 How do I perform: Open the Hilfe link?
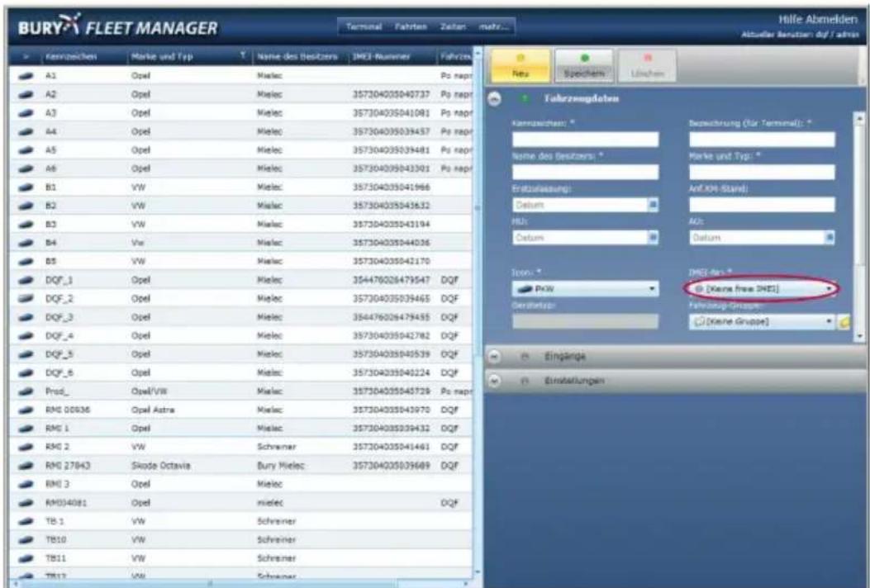click(x=790, y=20)
